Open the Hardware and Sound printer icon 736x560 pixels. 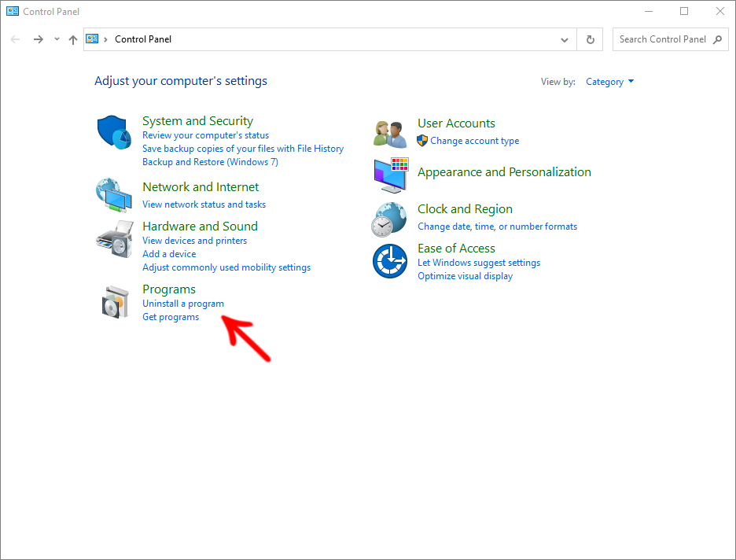tap(115, 238)
